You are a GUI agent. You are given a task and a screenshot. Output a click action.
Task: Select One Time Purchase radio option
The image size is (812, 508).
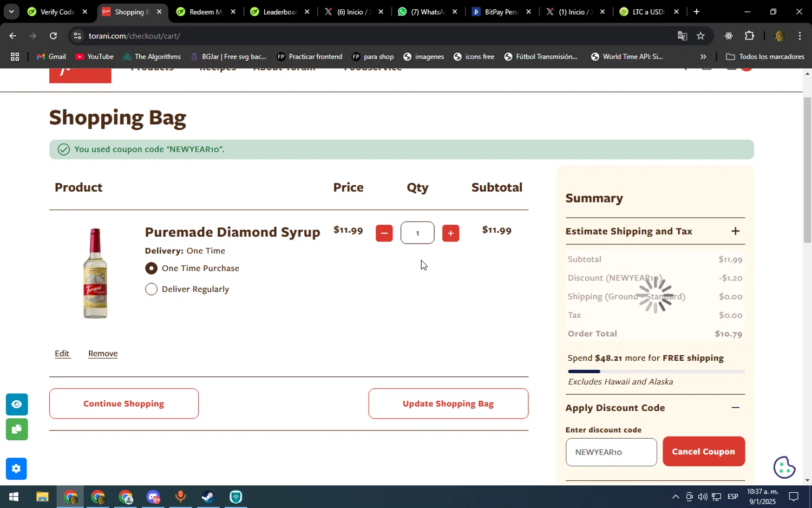151,268
